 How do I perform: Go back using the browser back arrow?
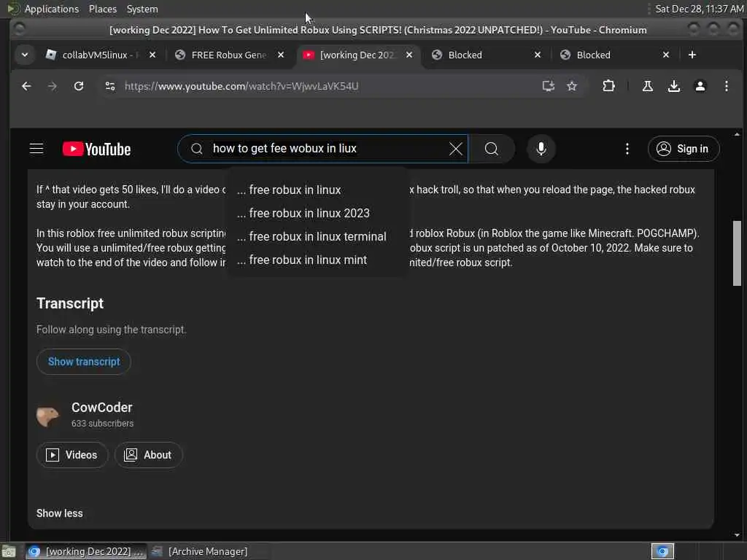(26, 86)
